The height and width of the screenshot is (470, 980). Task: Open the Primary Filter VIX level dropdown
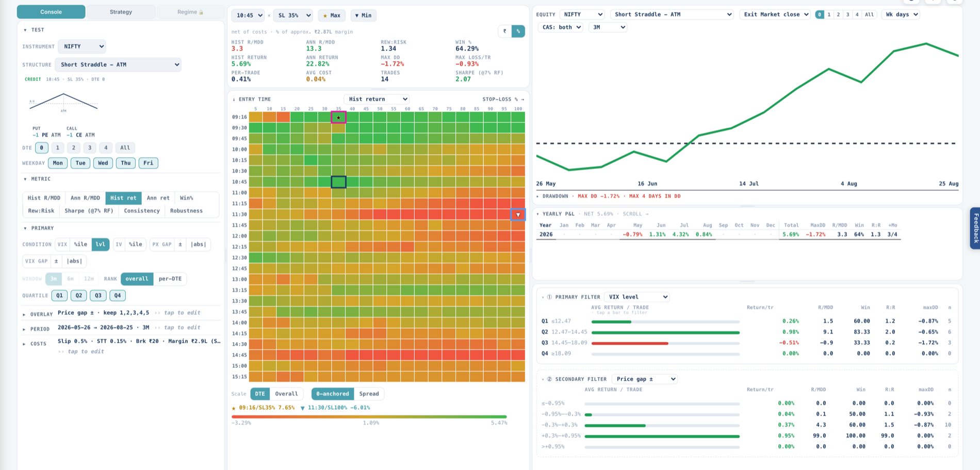click(x=637, y=297)
